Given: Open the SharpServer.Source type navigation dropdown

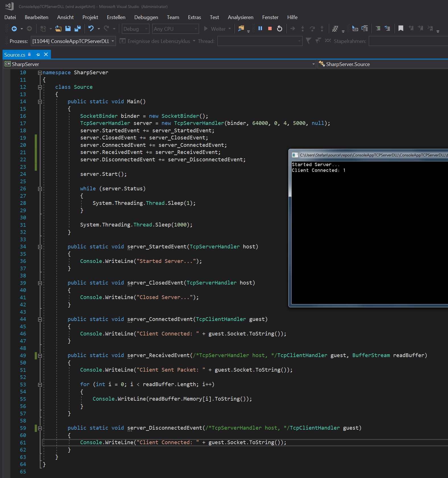Looking at the screenshot, I should [x=383, y=64].
